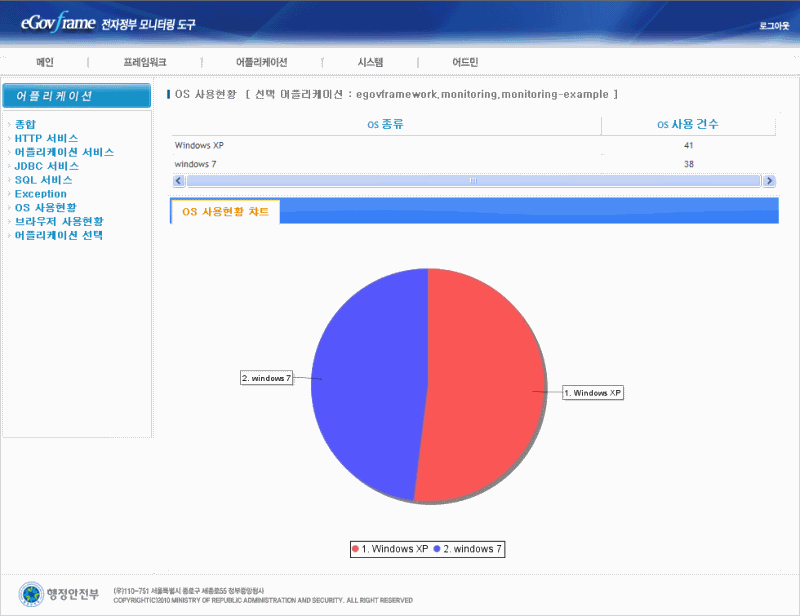
Task: Select HTTP 서비스 in the sidebar
Action: 46,138
